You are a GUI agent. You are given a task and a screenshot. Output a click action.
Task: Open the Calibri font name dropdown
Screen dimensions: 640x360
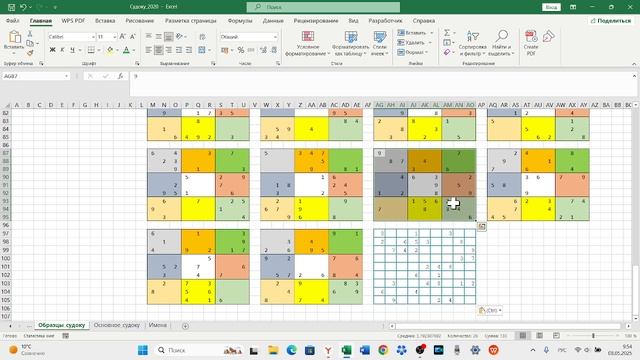click(93, 37)
